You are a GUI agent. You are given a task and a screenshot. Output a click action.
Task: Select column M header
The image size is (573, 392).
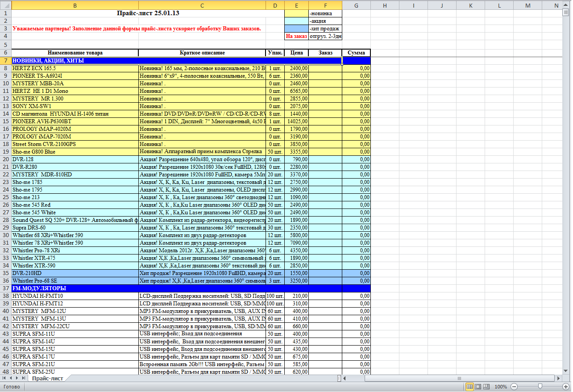coord(528,5)
